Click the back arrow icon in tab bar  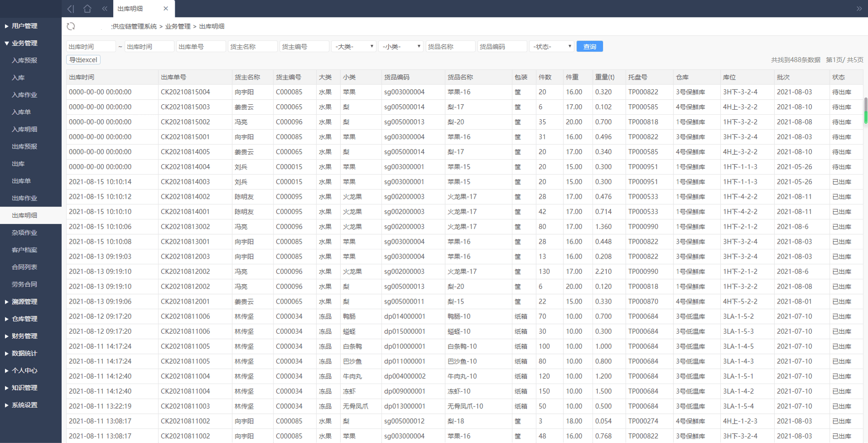click(x=70, y=9)
